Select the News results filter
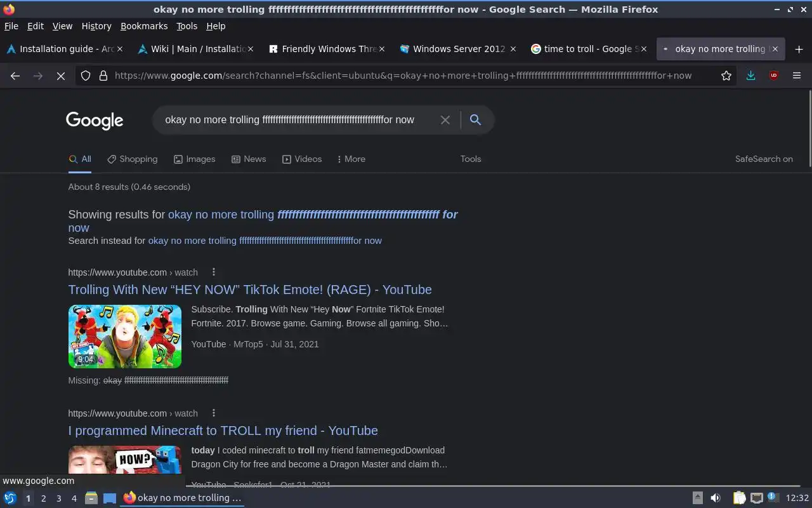812x508 pixels. (249, 159)
